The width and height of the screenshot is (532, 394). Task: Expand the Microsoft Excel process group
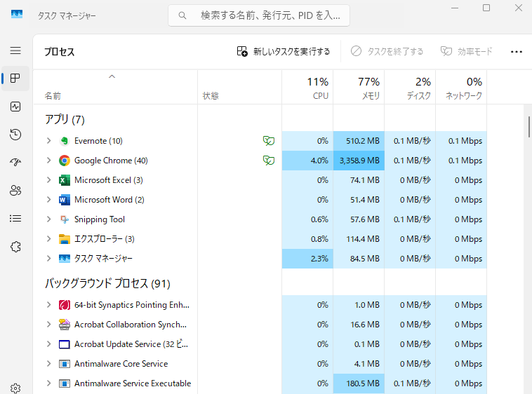48,180
